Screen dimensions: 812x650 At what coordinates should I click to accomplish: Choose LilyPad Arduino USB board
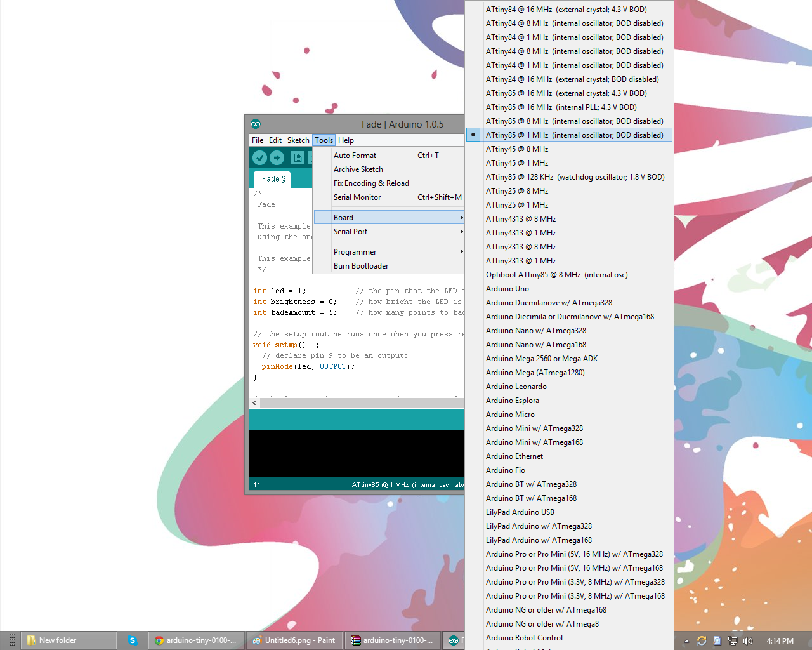[x=569, y=512]
